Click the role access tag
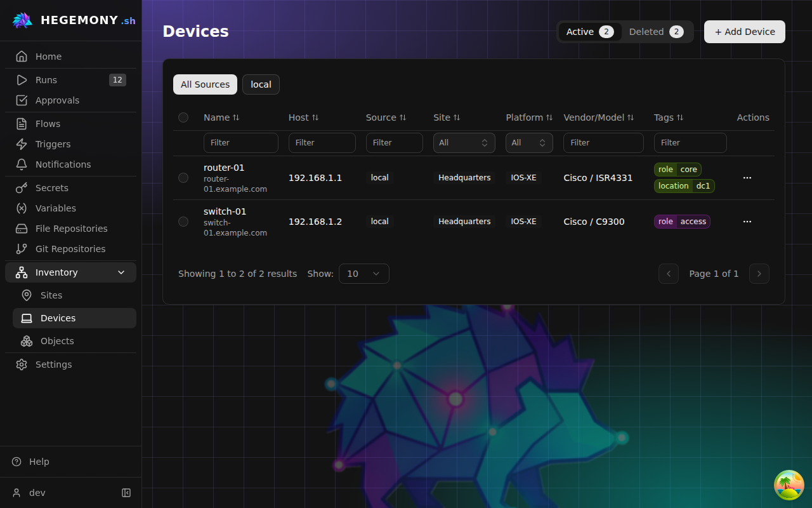The height and width of the screenshot is (508, 812). [682, 222]
